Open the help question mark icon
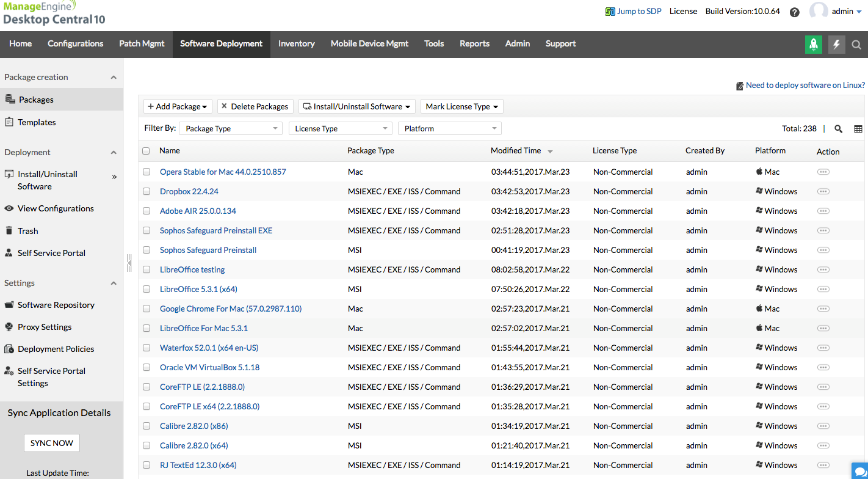 [x=794, y=12]
